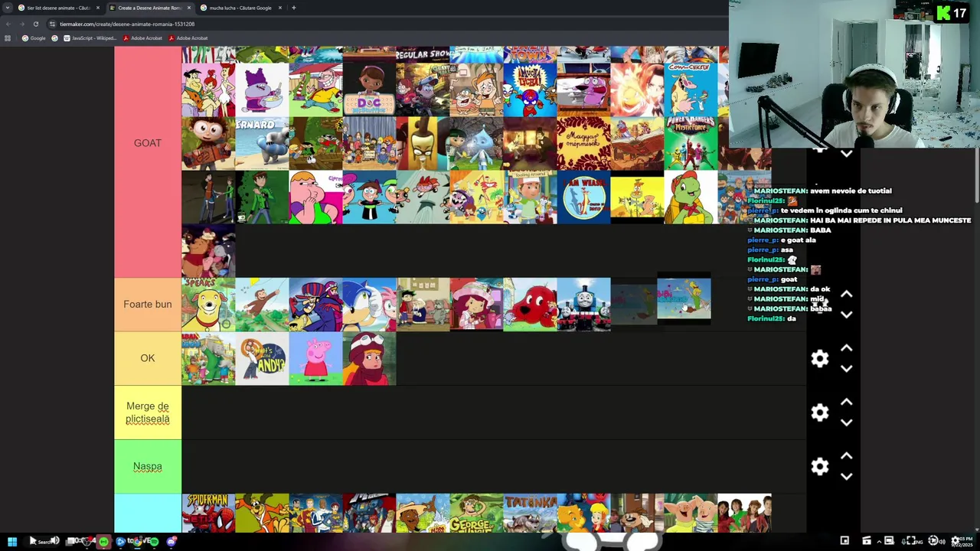Edit the GOAT tier label

(148, 143)
